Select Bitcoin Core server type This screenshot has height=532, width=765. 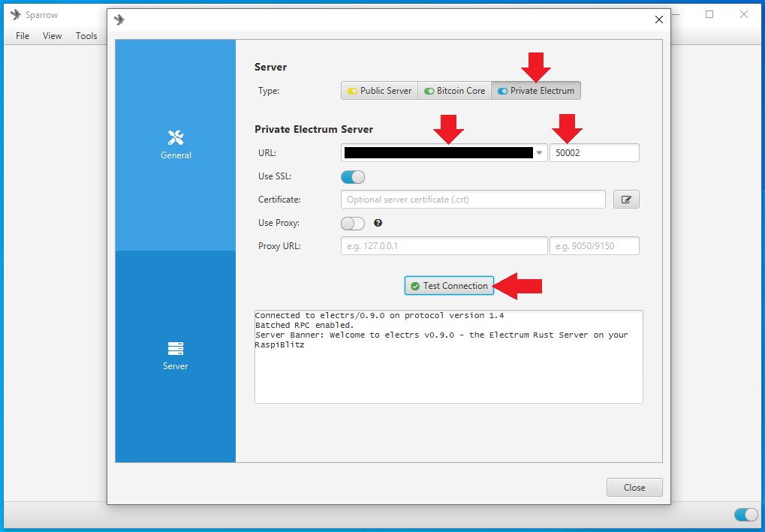pyautogui.click(x=455, y=91)
